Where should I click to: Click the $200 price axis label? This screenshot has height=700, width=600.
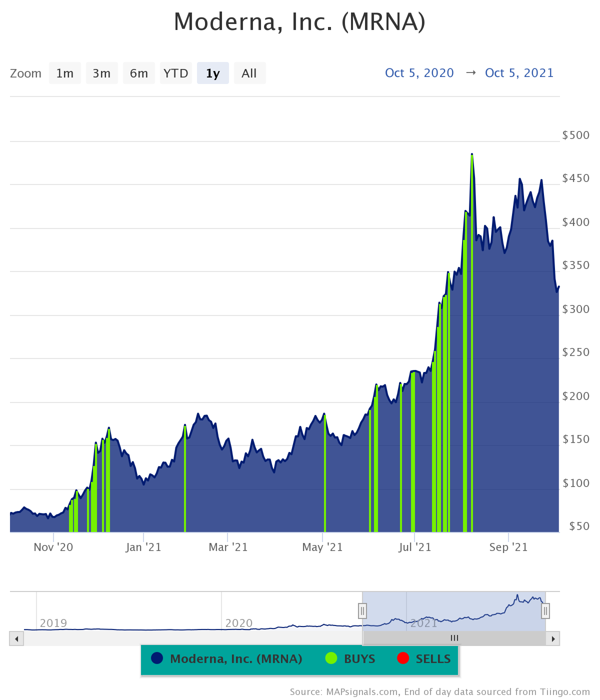(576, 396)
